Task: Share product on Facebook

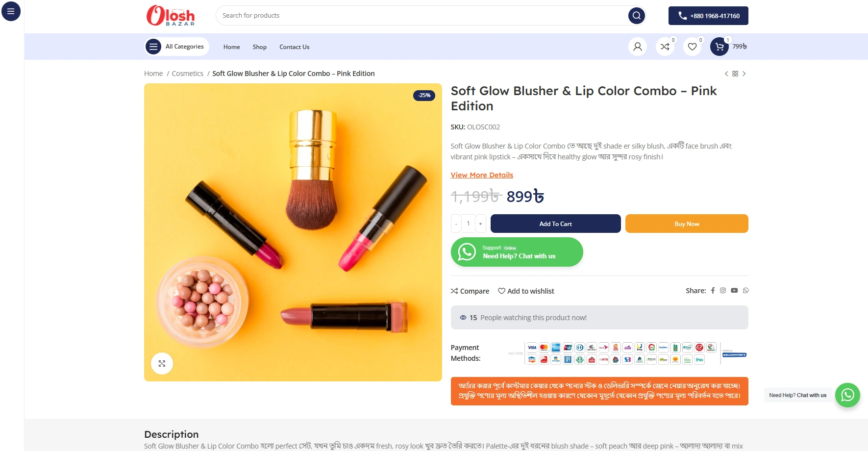Action: [x=713, y=291]
